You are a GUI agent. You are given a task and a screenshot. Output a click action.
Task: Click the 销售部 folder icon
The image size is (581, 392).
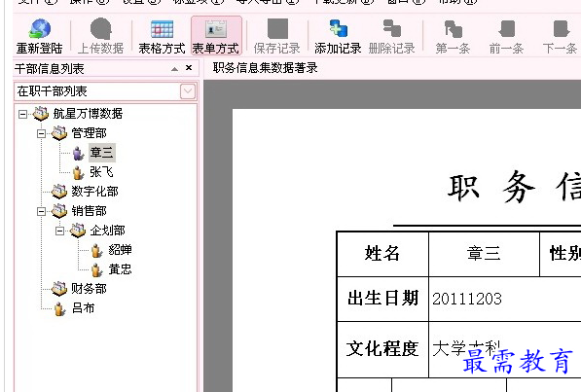[59, 211]
